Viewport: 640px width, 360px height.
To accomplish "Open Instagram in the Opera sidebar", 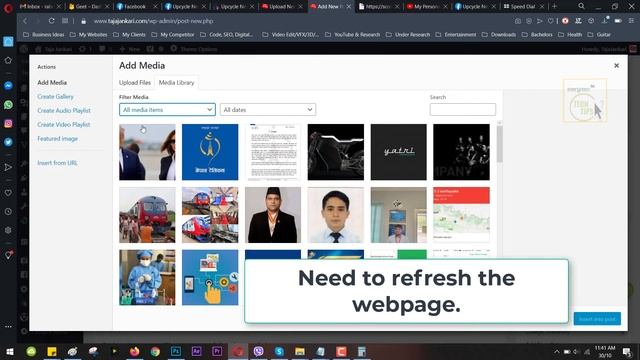I will [8, 123].
